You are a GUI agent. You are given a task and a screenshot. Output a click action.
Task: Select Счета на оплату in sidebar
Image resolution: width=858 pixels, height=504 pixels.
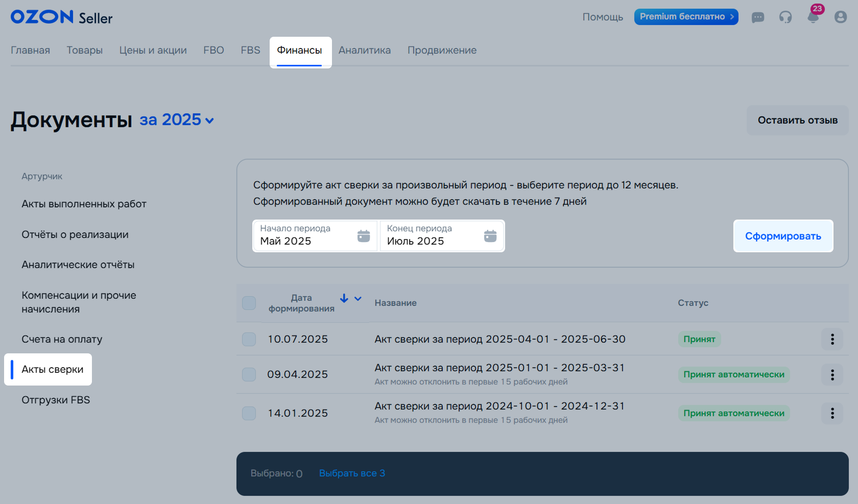click(62, 339)
